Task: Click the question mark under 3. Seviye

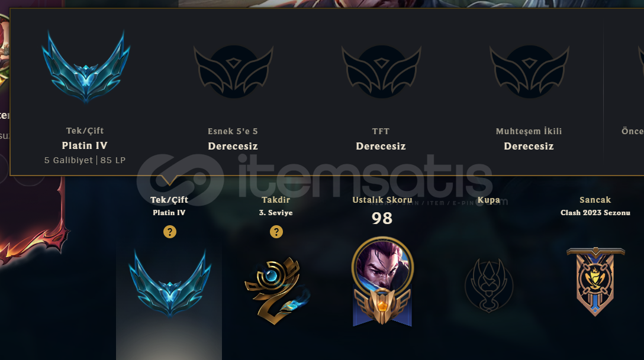Action: (276, 232)
